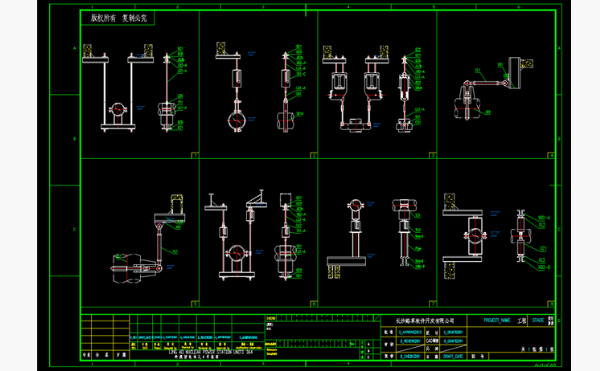Select the panel number 2 tag

click(x=313, y=155)
